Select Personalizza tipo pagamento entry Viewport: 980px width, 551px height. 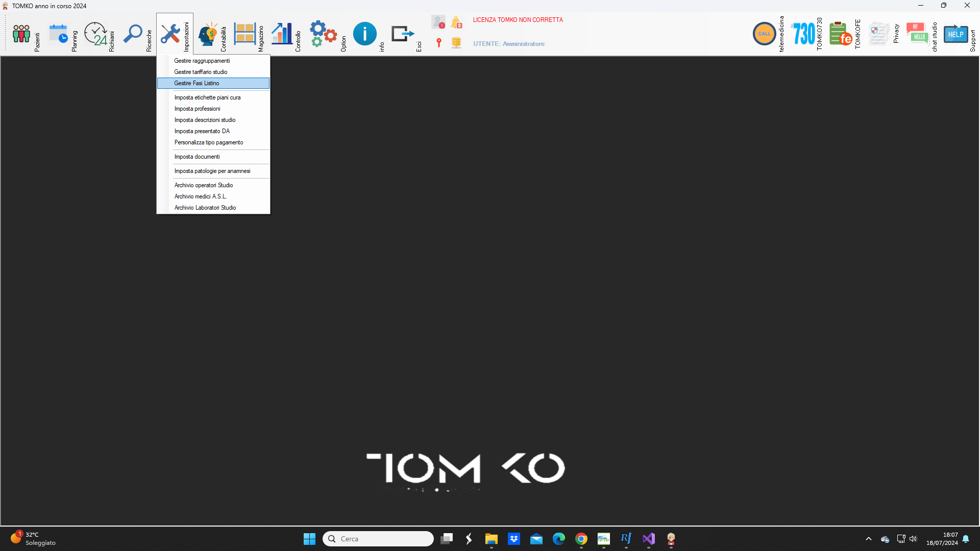[x=213, y=142]
